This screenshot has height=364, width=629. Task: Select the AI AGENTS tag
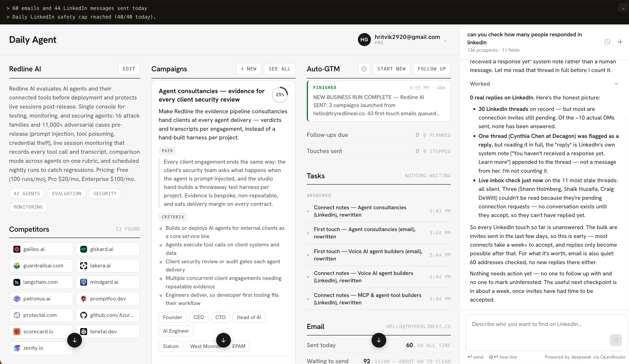pyautogui.click(x=27, y=194)
